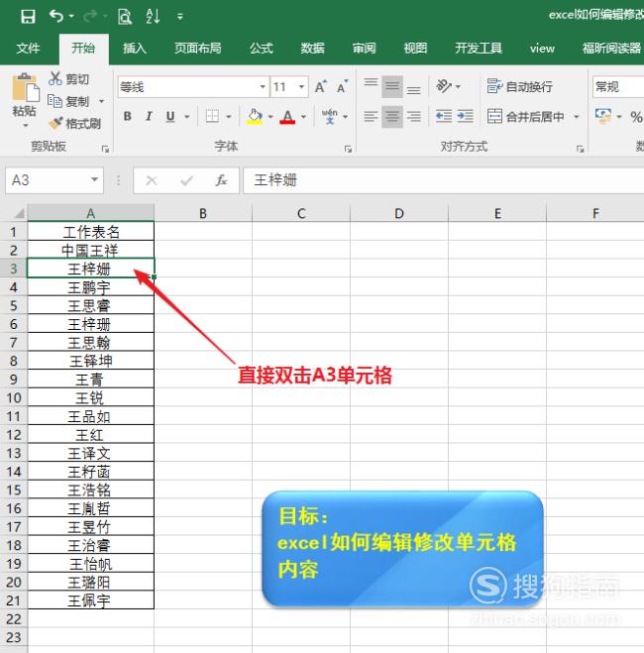Viewport: 644px width, 653px height.
Task: Expand the Paste options arrow
Action: coord(26,125)
